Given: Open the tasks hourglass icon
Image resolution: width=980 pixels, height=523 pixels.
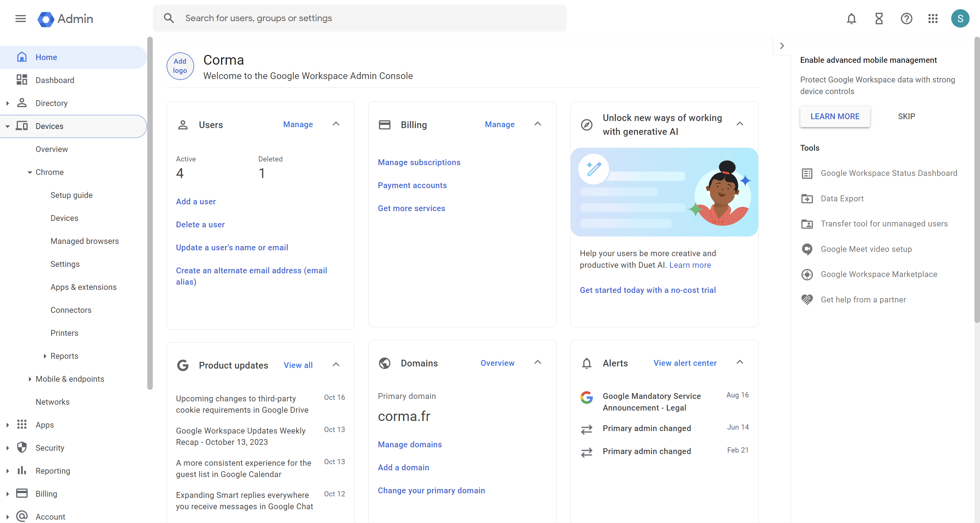Looking at the screenshot, I should pyautogui.click(x=879, y=18).
